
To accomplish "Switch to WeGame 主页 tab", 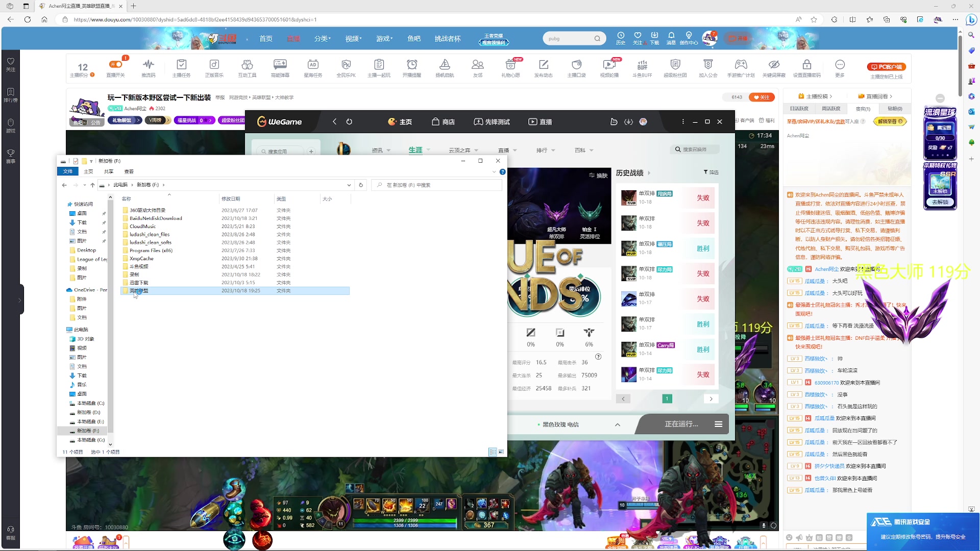I will coord(400,122).
